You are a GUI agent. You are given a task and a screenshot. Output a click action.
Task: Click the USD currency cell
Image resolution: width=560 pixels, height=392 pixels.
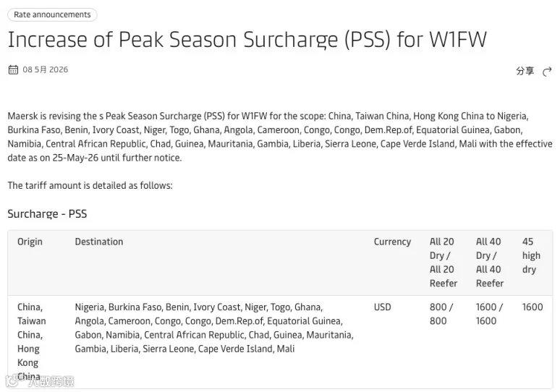pos(382,307)
